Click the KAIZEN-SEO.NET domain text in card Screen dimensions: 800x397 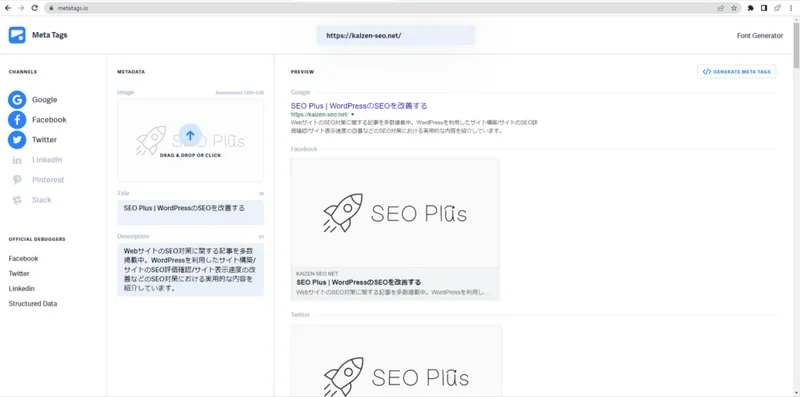pyautogui.click(x=317, y=274)
